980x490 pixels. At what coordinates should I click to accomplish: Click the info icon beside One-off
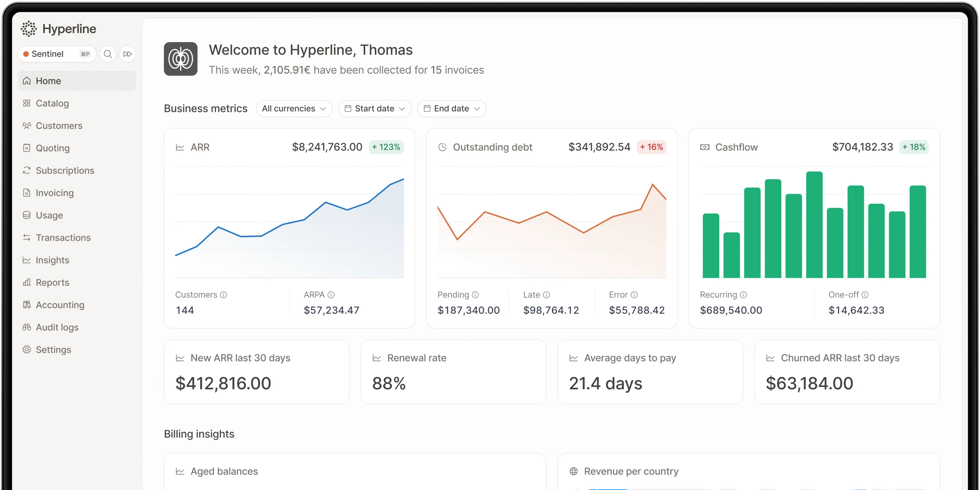tap(865, 295)
